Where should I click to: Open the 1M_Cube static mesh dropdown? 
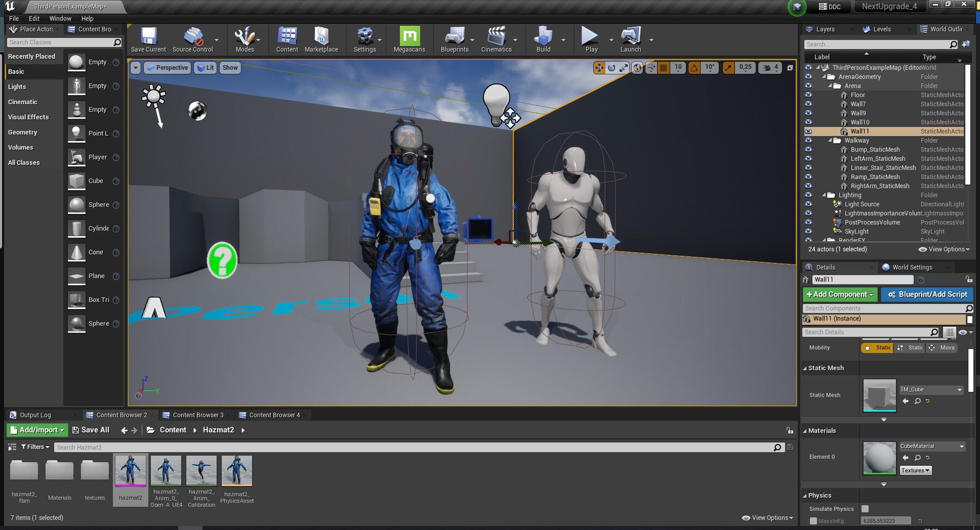click(932, 390)
